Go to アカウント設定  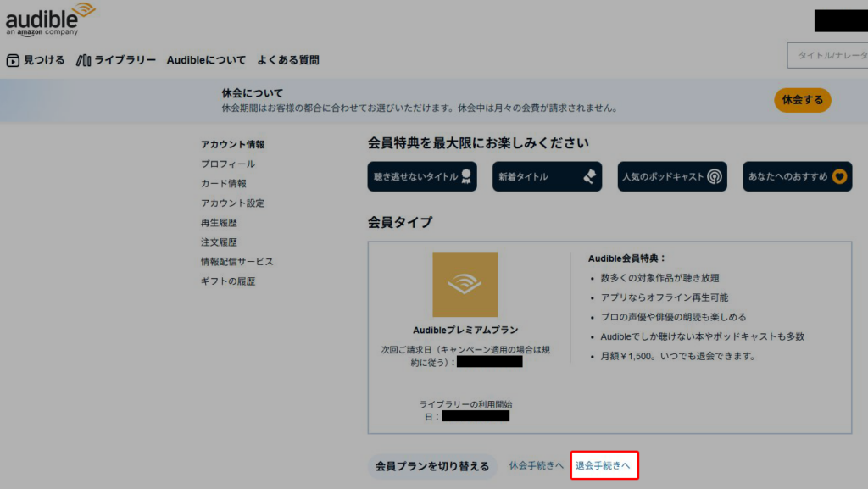(x=232, y=203)
